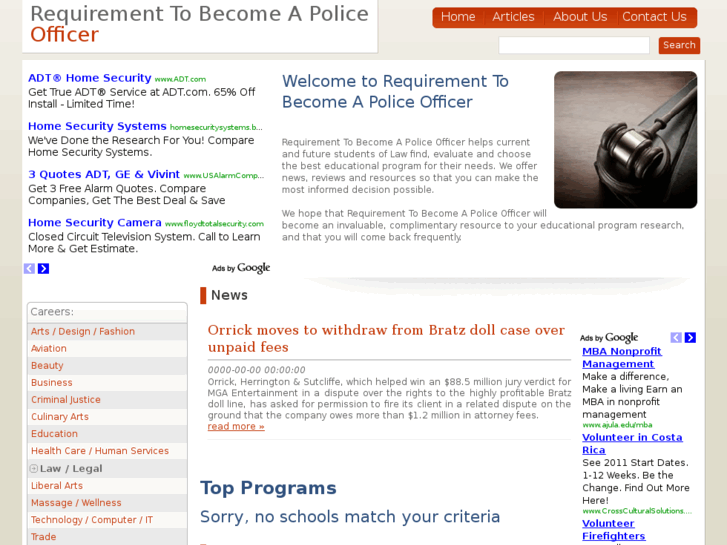
Task: Open the ADT Home Security ad
Action: (89, 78)
